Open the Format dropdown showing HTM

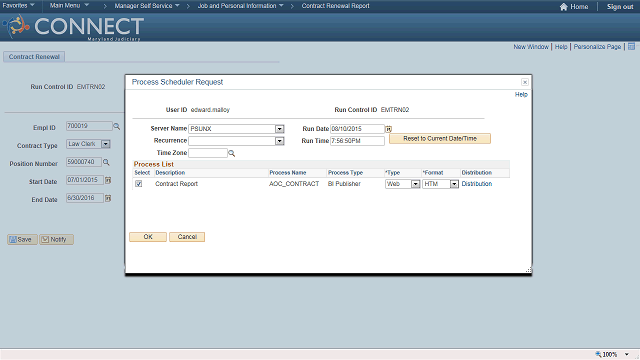pos(454,184)
